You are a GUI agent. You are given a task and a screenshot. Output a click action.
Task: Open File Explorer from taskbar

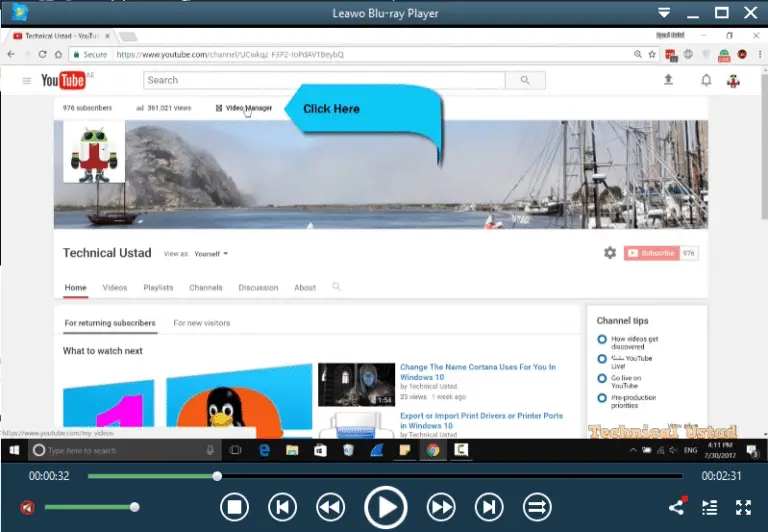292,450
